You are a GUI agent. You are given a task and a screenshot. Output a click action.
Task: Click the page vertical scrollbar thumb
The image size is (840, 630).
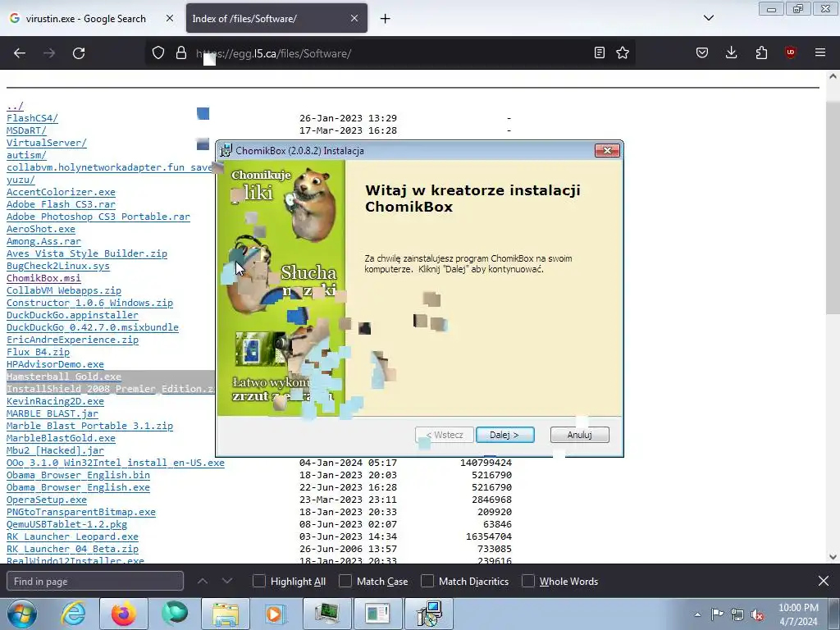[833, 208]
